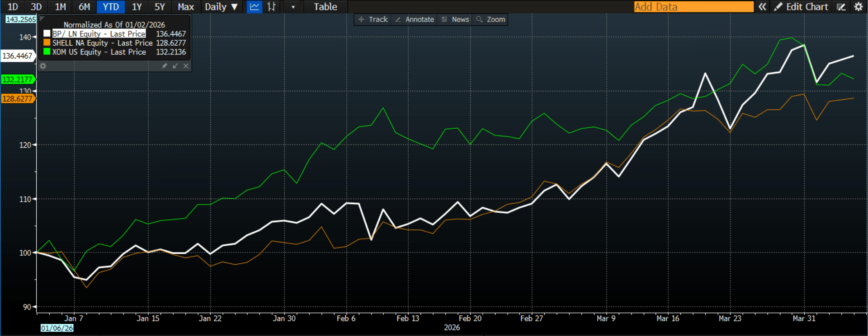Open the Daily periodicity dropdown

pos(221,7)
